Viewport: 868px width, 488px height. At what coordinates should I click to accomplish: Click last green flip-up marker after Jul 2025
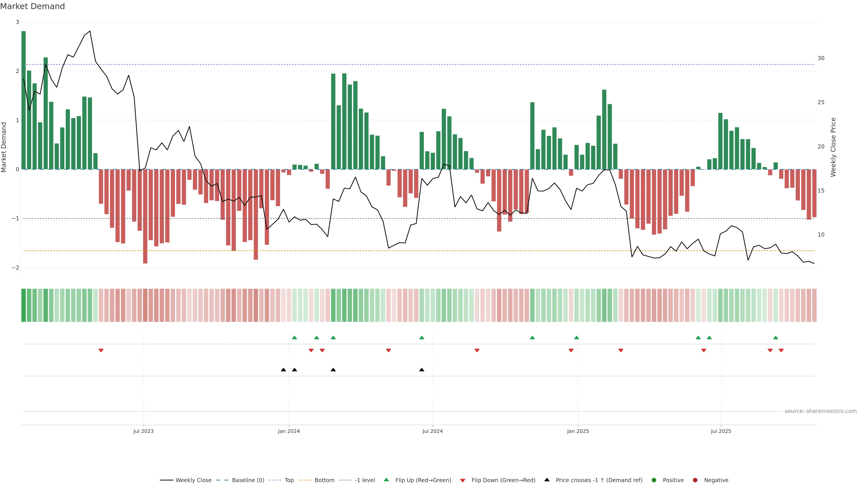(776, 338)
